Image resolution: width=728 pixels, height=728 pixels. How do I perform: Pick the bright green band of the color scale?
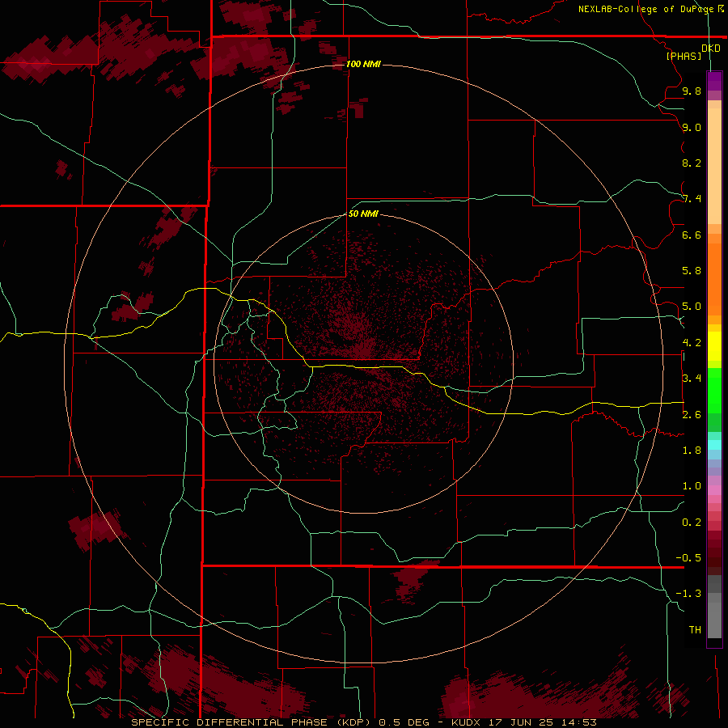point(714,390)
